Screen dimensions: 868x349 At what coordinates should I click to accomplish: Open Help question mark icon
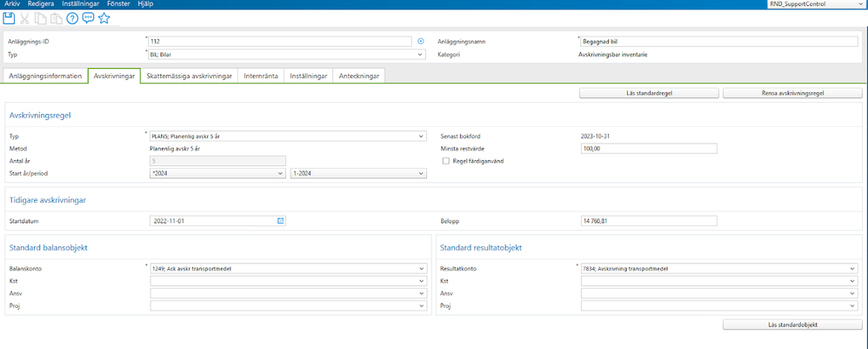(73, 18)
